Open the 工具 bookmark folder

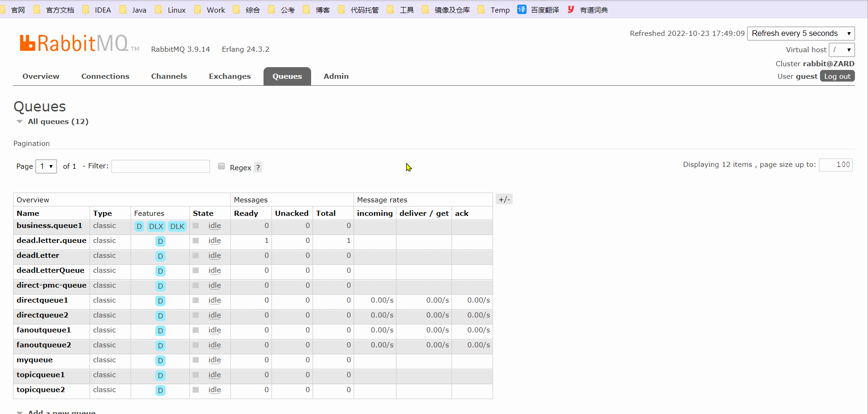point(401,10)
